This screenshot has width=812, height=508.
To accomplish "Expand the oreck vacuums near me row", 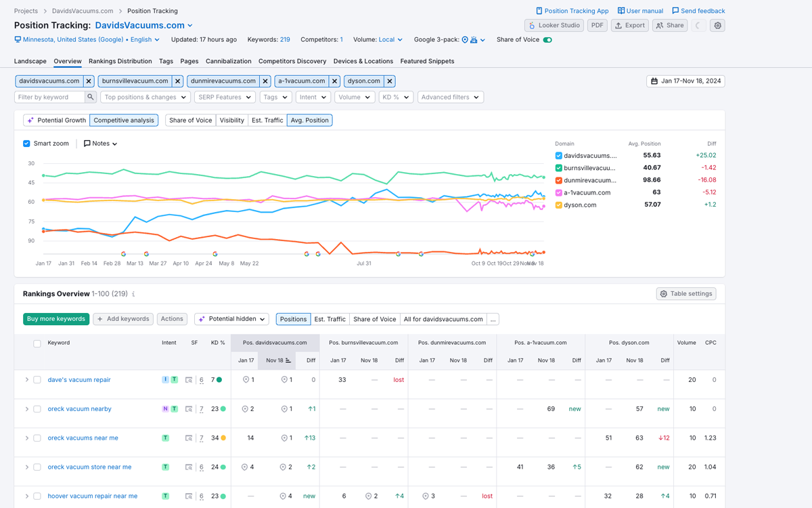I will [27, 438].
